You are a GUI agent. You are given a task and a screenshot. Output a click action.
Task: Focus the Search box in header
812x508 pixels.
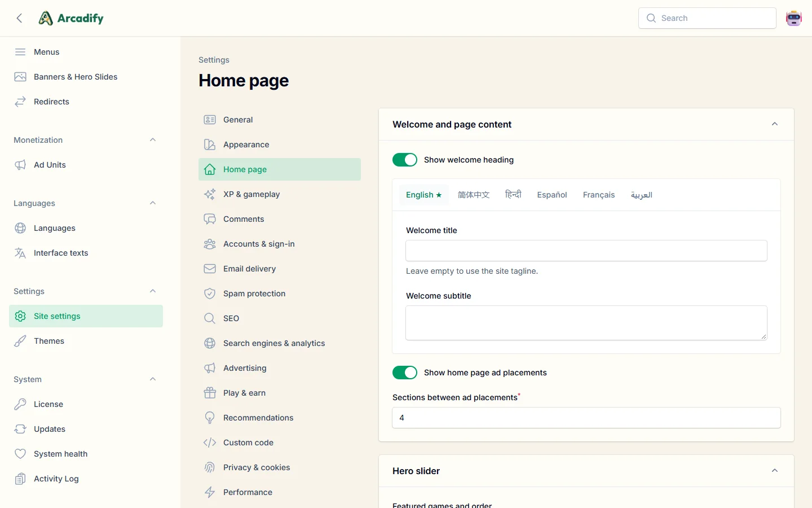coord(707,18)
